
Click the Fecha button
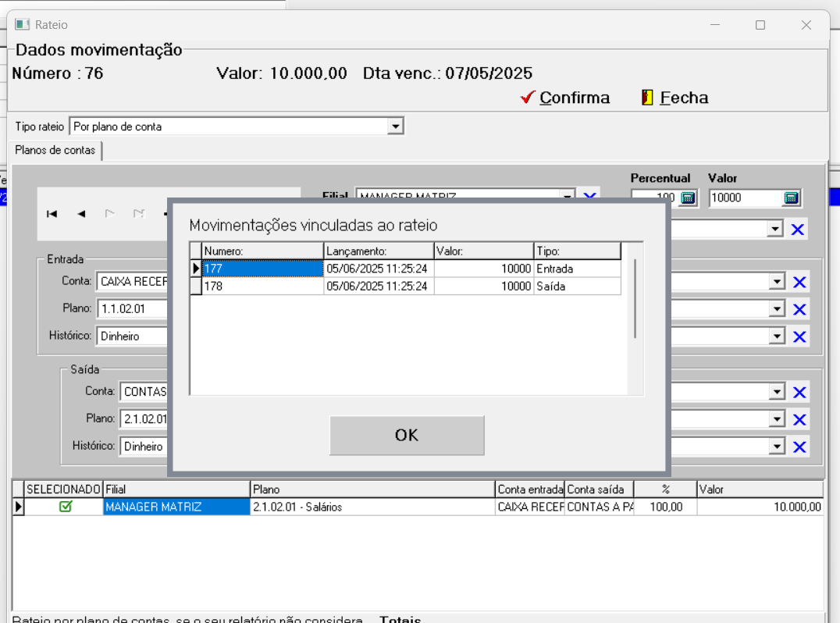675,98
